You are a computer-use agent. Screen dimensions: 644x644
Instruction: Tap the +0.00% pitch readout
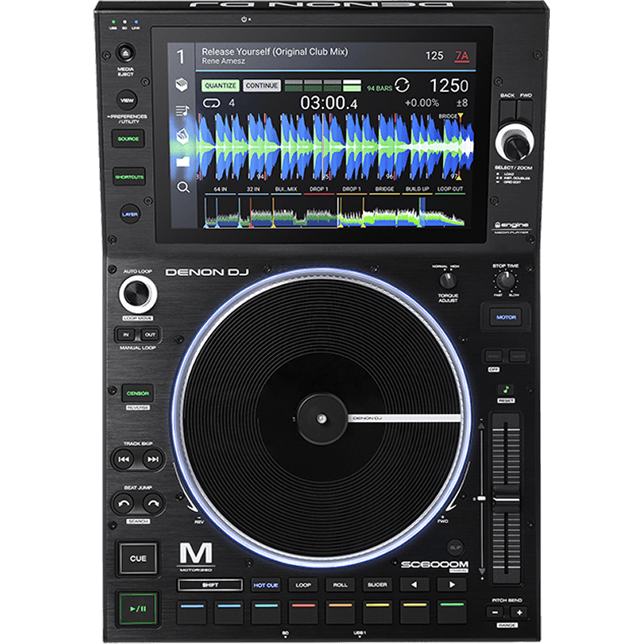(x=422, y=103)
